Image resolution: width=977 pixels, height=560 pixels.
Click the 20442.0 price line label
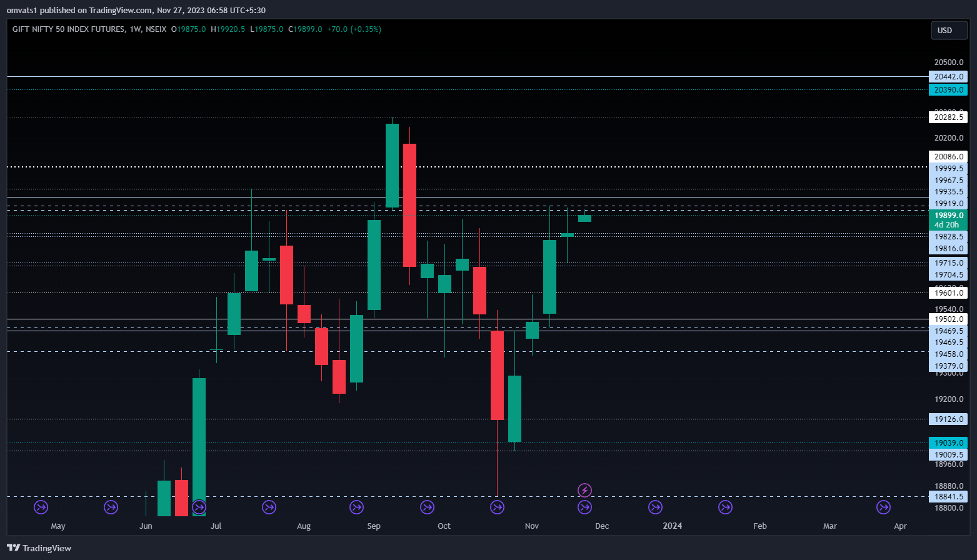(x=948, y=77)
